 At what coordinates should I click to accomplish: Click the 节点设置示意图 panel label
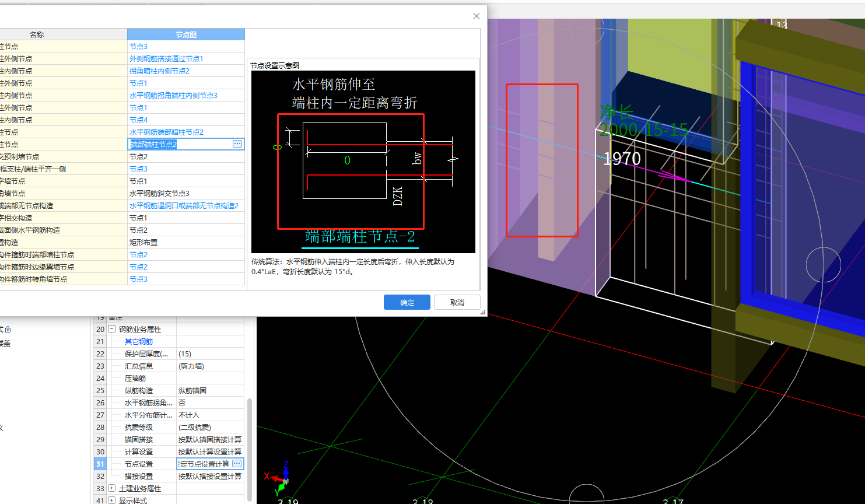pyautogui.click(x=275, y=66)
